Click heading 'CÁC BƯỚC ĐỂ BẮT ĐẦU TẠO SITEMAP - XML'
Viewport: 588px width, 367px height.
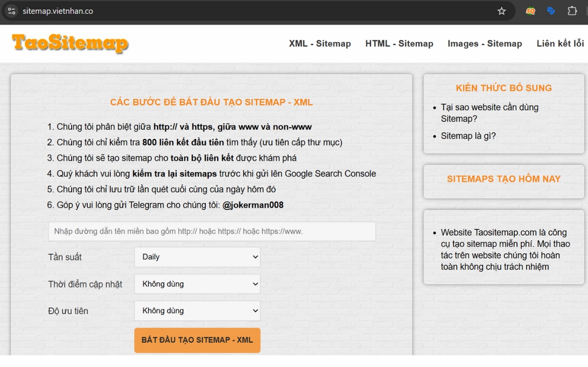click(x=212, y=102)
